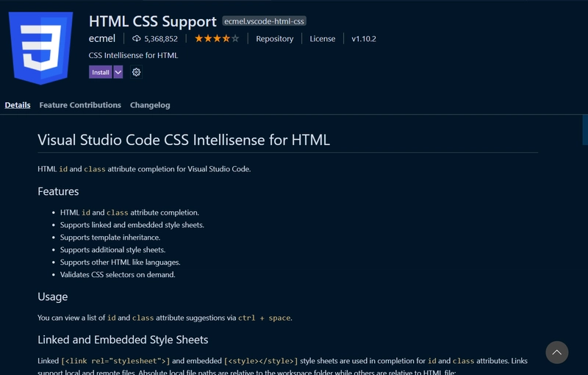This screenshot has height=375, width=588.
Task: Switch to the Details tab
Action: tap(18, 105)
